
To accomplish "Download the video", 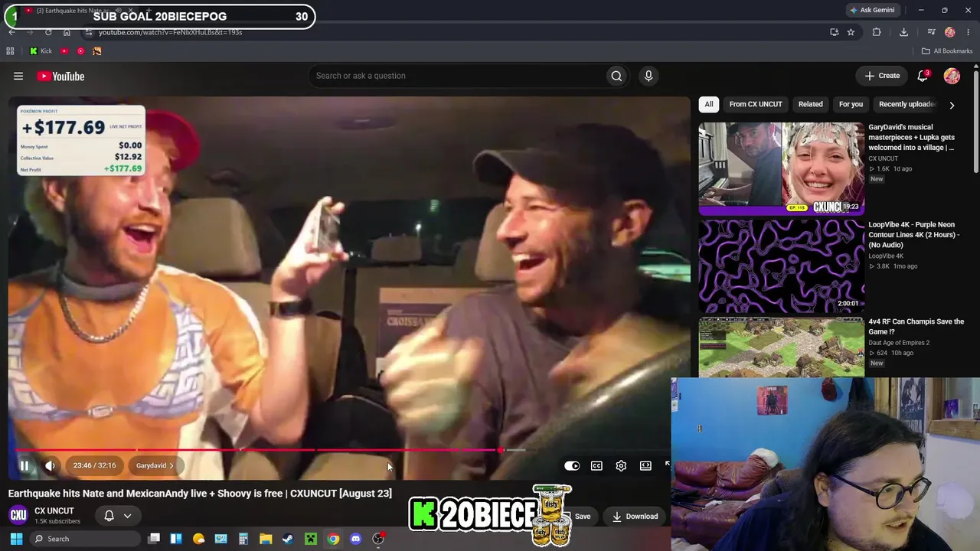I will (x=635, y=516).
